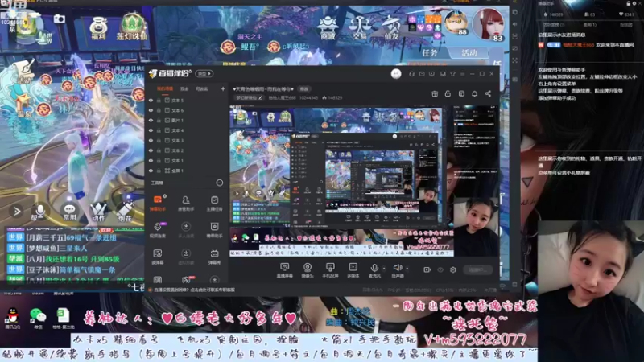Open streaming settings gear icon
Screen dimensions: 644x362
453,269
